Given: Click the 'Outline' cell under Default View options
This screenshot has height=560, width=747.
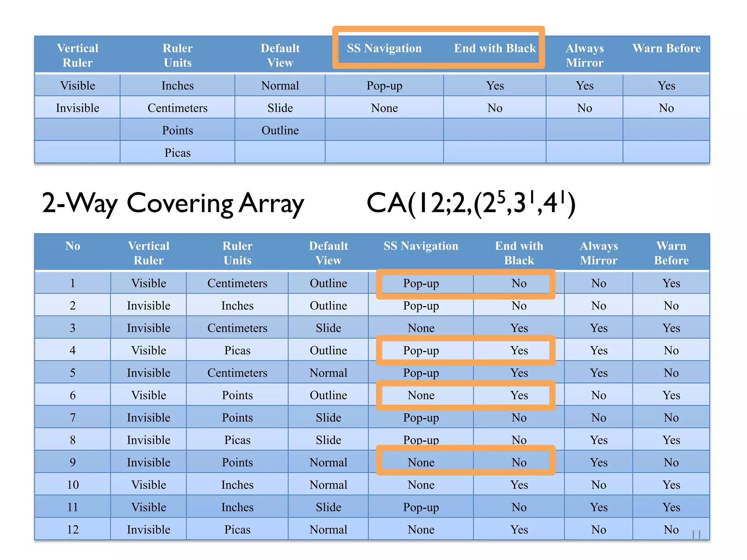Looking at the screenshot, I should [x=280, y=130].
